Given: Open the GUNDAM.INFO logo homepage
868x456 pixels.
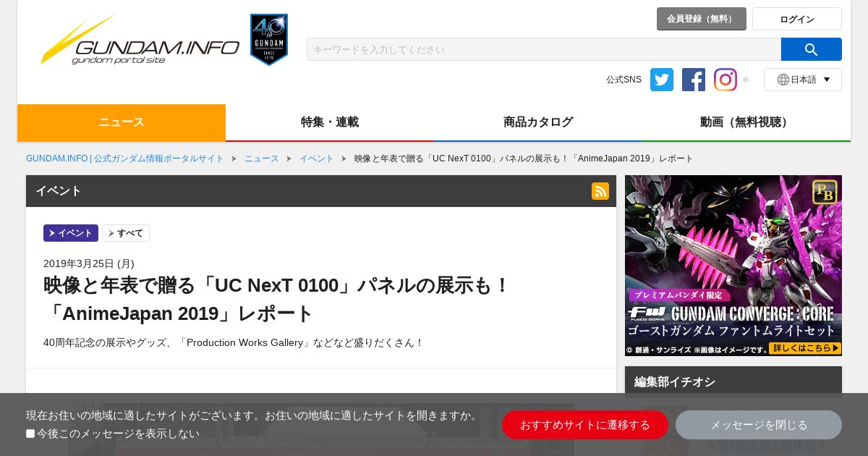Looking at the screenshot, I should (x=140, y=40).
